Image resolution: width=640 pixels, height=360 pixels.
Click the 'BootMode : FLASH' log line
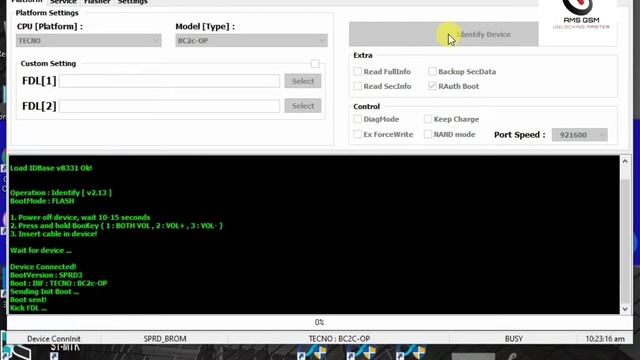click(x=42, y=201)
